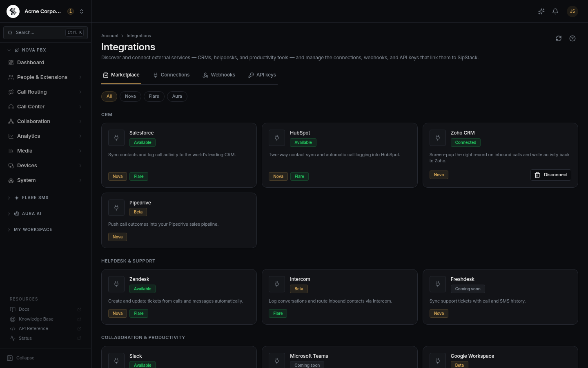Switch to the Connections tab
The image size is (588, 368).
point(171,75)
